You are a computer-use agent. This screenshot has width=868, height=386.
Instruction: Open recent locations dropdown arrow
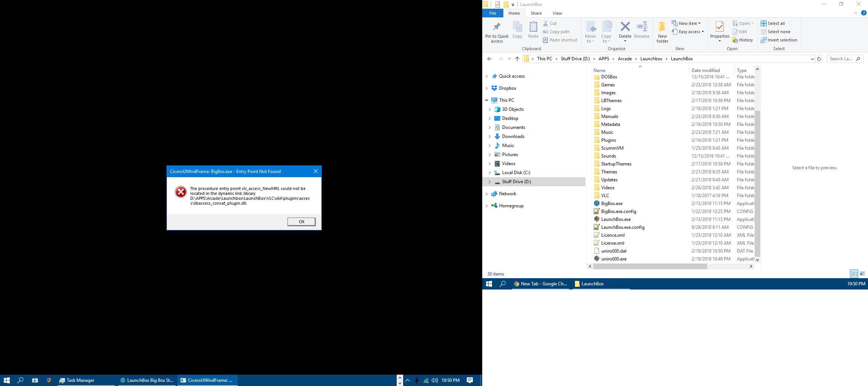click(509, 59)
